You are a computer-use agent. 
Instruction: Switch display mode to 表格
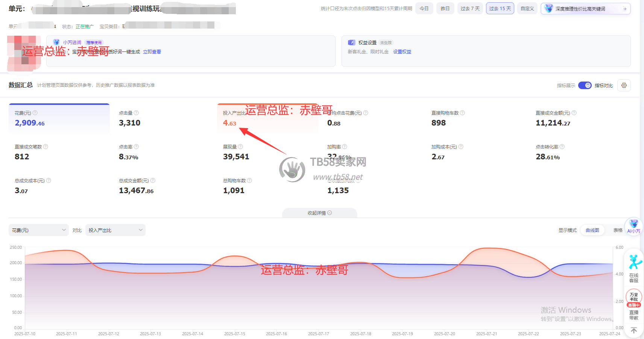(x=618, y=230)
